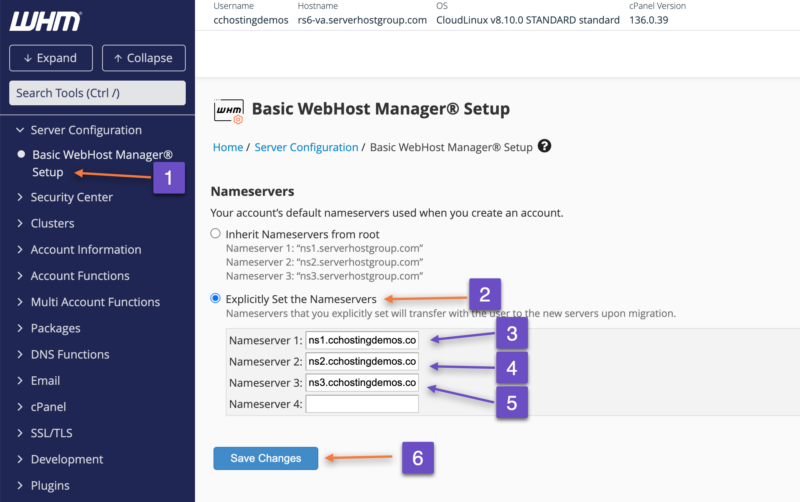Click the help question mark icon
The image size is (800, 502).
click(x=544, y=146)
